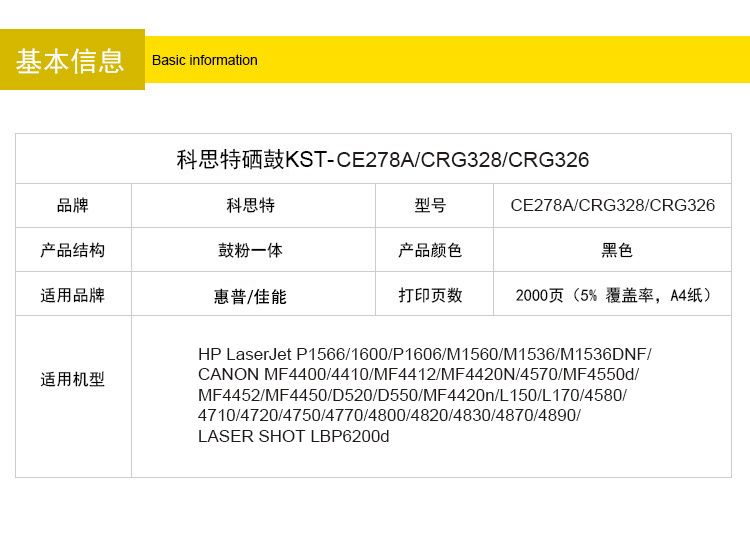Click the 打印页数 label cell

431,295
